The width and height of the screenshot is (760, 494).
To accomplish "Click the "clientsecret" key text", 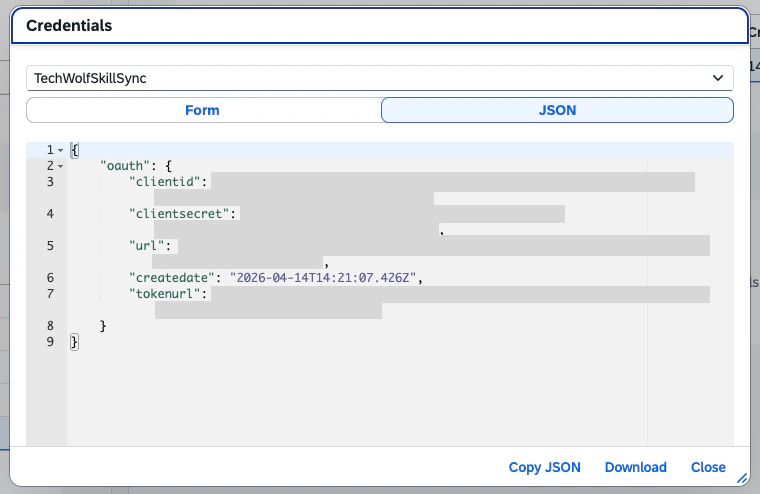I will click(x=179, y=214).
